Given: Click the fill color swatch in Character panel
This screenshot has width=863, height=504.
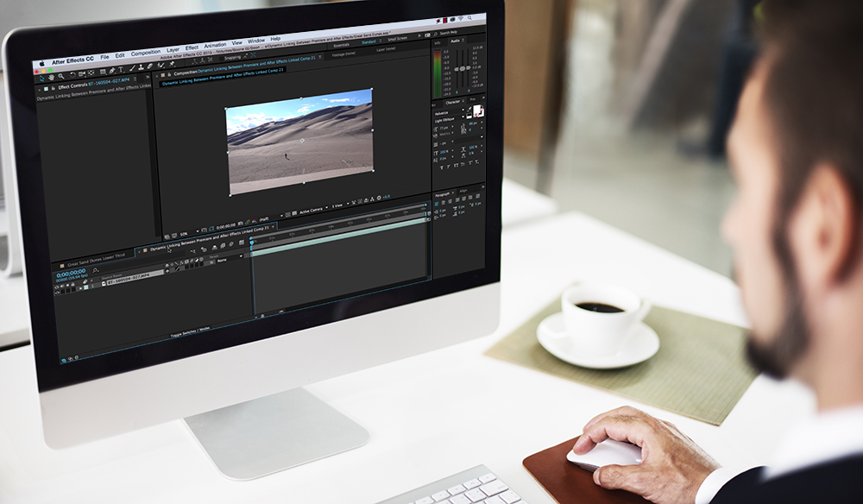Looking at the screenshot, I should click(477, 110).
